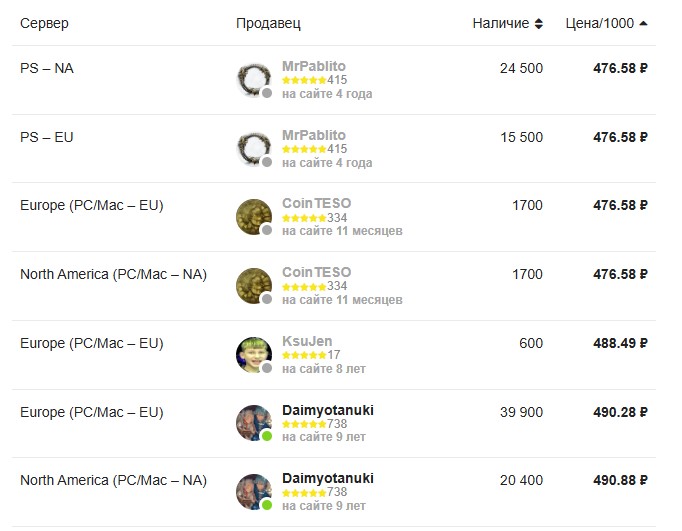Click the Наличие sort arrows icon

(538, 23)
